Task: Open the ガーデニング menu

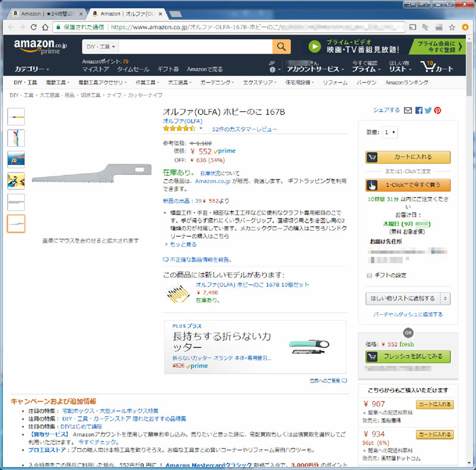Action: point(217,83)
